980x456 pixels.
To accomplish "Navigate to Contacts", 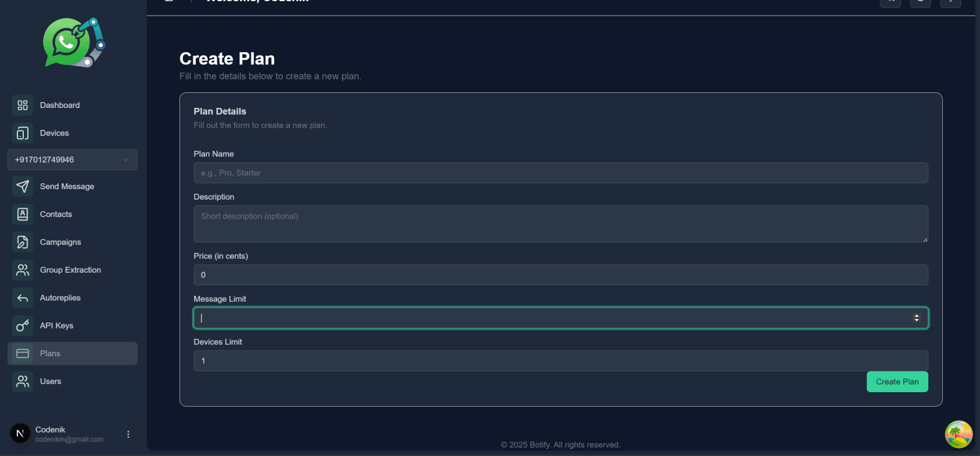I will tap(73, 214).
